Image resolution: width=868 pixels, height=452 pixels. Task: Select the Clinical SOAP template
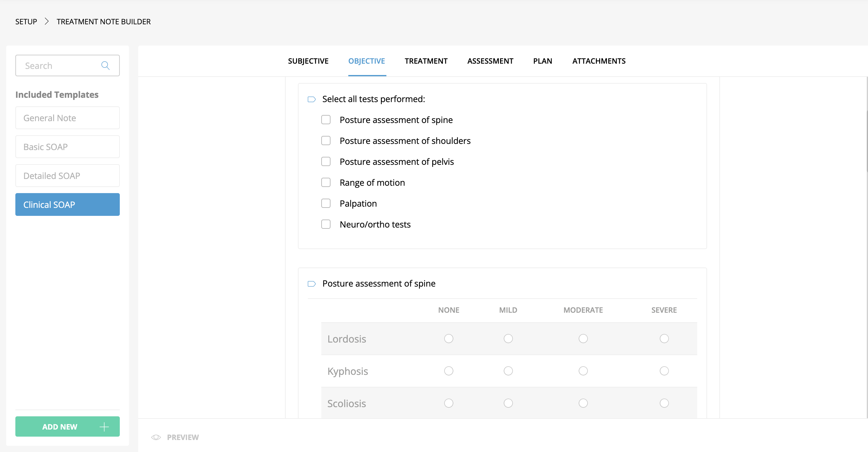point(67,204)
